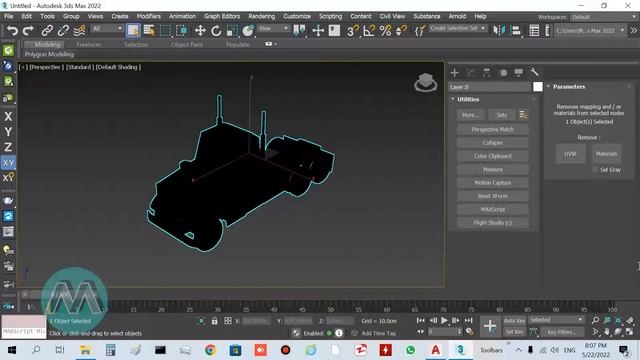Select the Select and Link tool
Screen dimensions: 640x360
coord(47,31)
